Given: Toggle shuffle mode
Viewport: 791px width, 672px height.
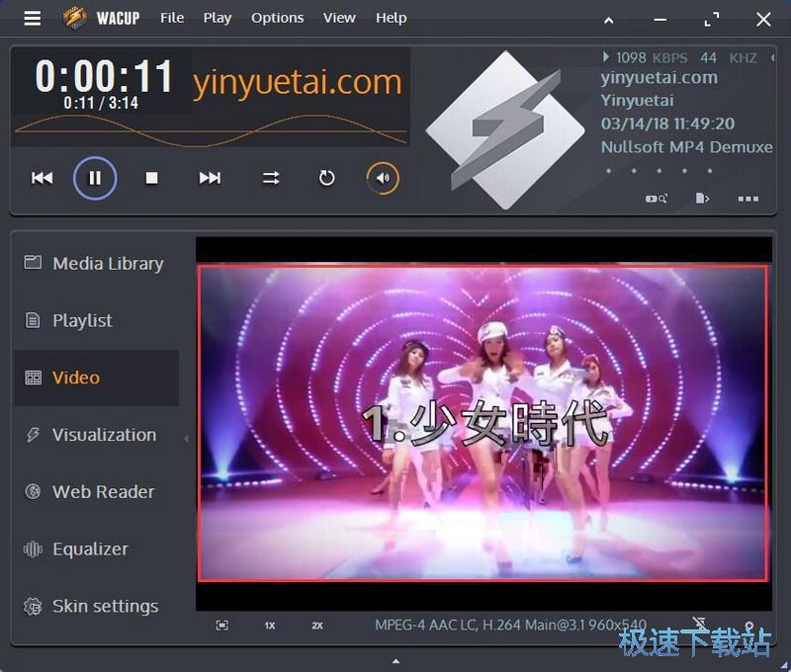Looking at the screenshot, I should coord(270,178).
